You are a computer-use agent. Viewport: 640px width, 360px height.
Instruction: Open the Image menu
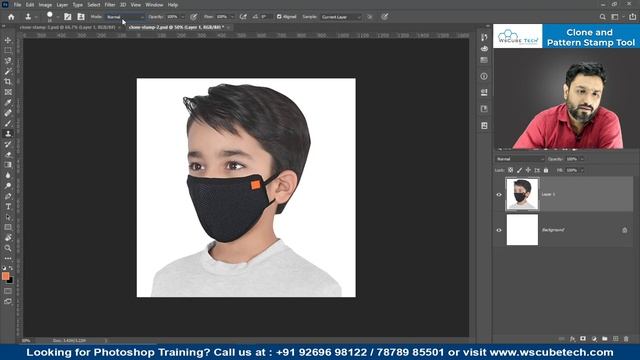click(x=45, y=5)
